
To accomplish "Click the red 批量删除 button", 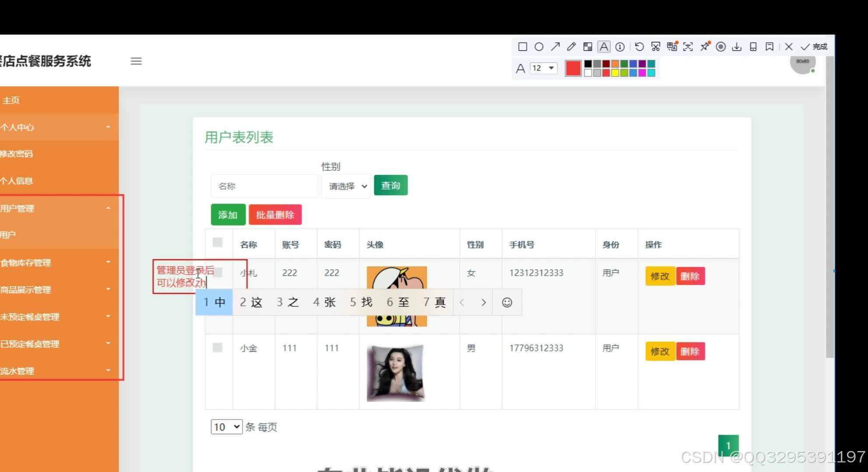I will point(275,215).
